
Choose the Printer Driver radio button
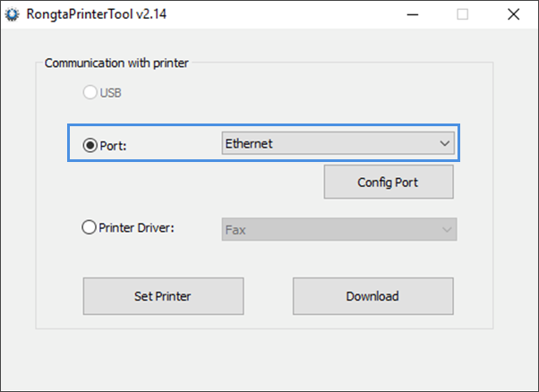[89, 227]
